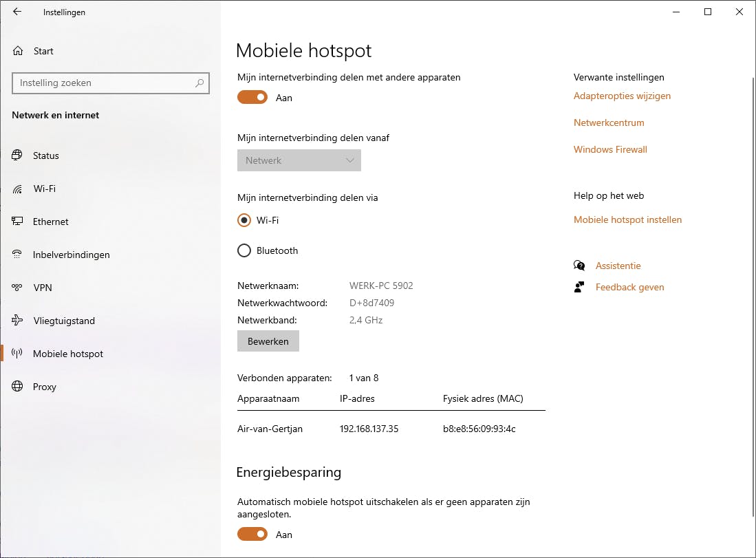756x558 pixels.
Task: Select the Bluetooth radio button
Action: tap(244, 250)
